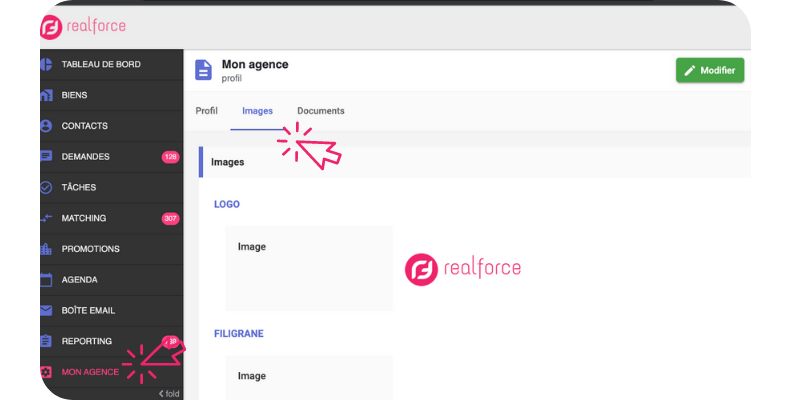Viewport: 800px width, 400px height.
Task: Open CONTACTS in the sidebar
Action: coord(85,126)
